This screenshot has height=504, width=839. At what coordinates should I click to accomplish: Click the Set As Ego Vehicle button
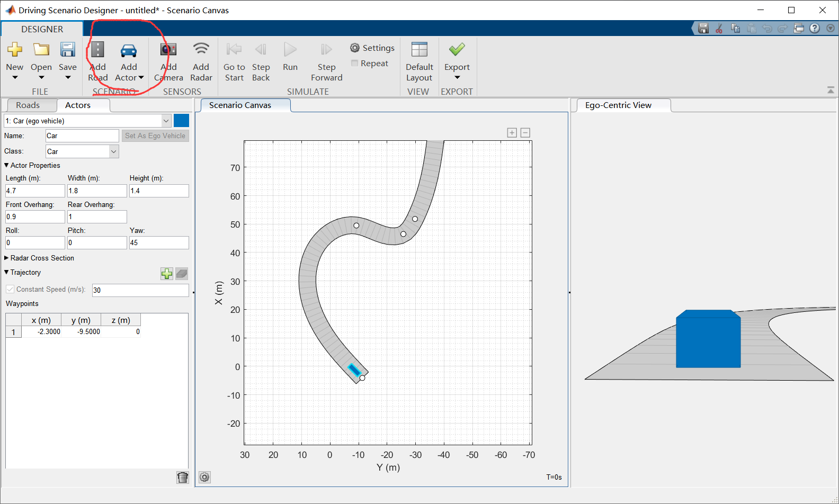pos(155,136)
